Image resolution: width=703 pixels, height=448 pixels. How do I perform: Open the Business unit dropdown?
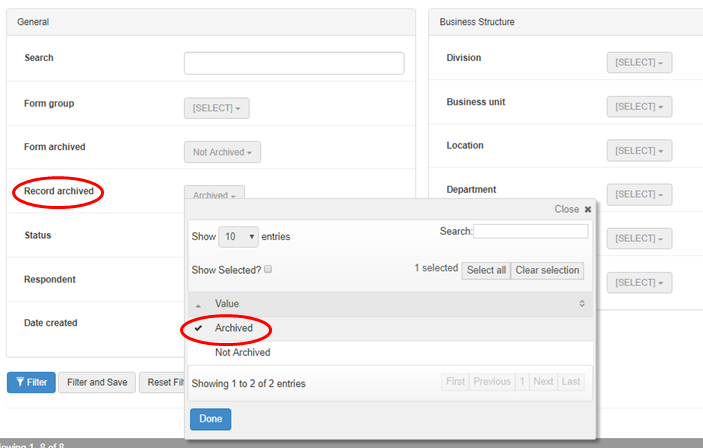coord(639,107)
